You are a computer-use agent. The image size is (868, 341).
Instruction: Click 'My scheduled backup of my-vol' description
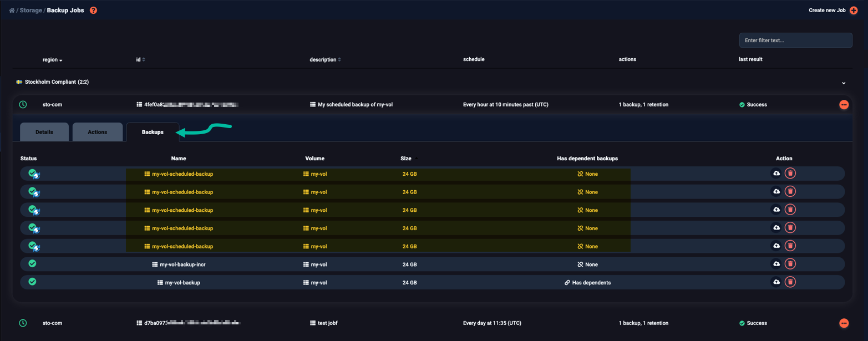[x=355, y=105]
